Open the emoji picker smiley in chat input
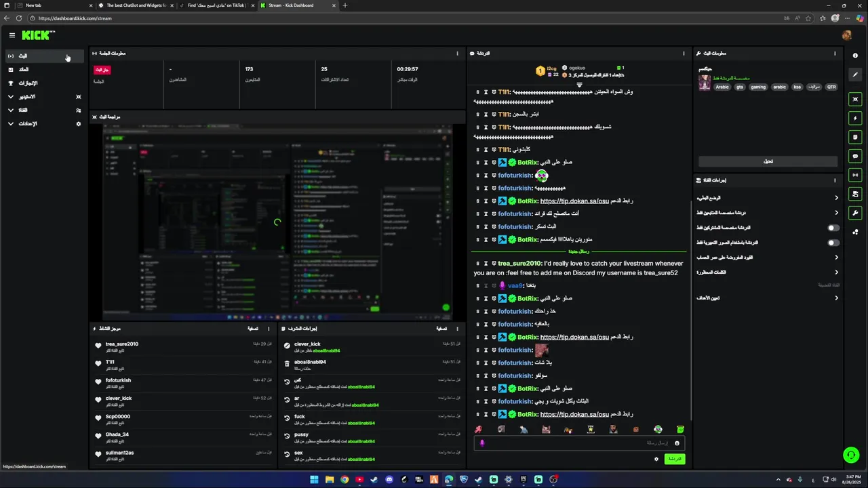The width and height of the screenshot is (868, 488). pyautogui.click(x=677, y=443)
